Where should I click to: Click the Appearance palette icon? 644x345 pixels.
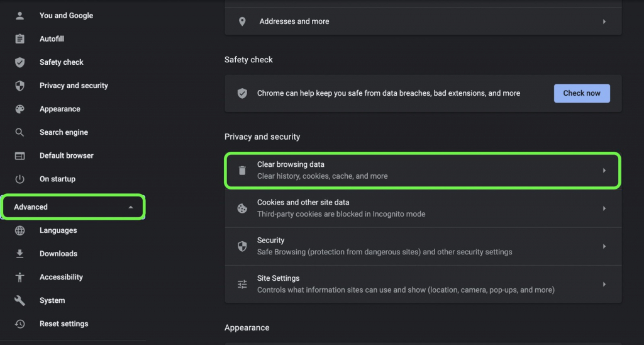click(x=19, y=109)
